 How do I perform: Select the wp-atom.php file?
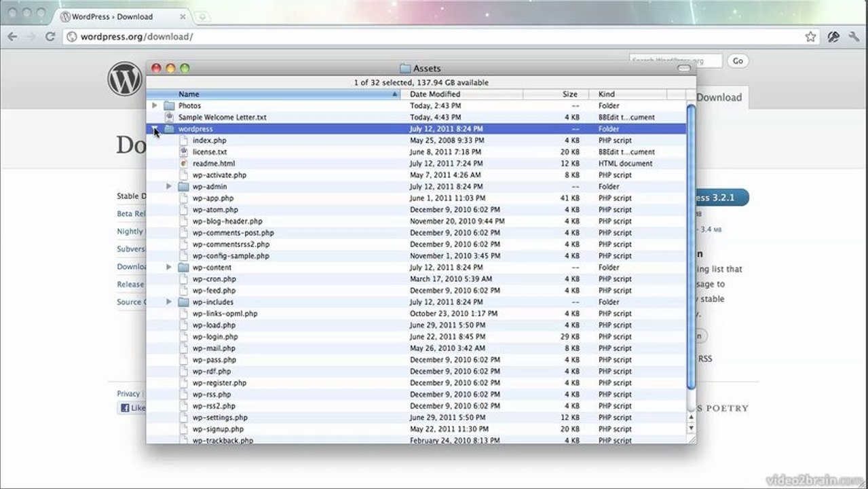click(215, 210)
